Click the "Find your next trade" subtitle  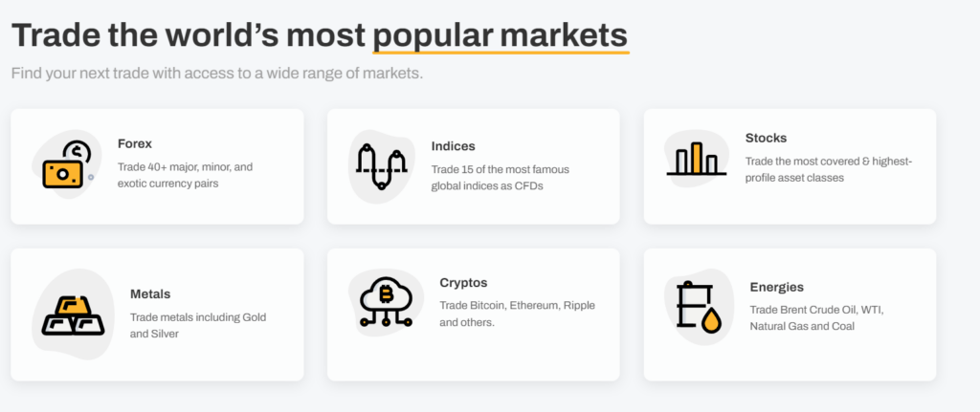(x=217, y=73)
